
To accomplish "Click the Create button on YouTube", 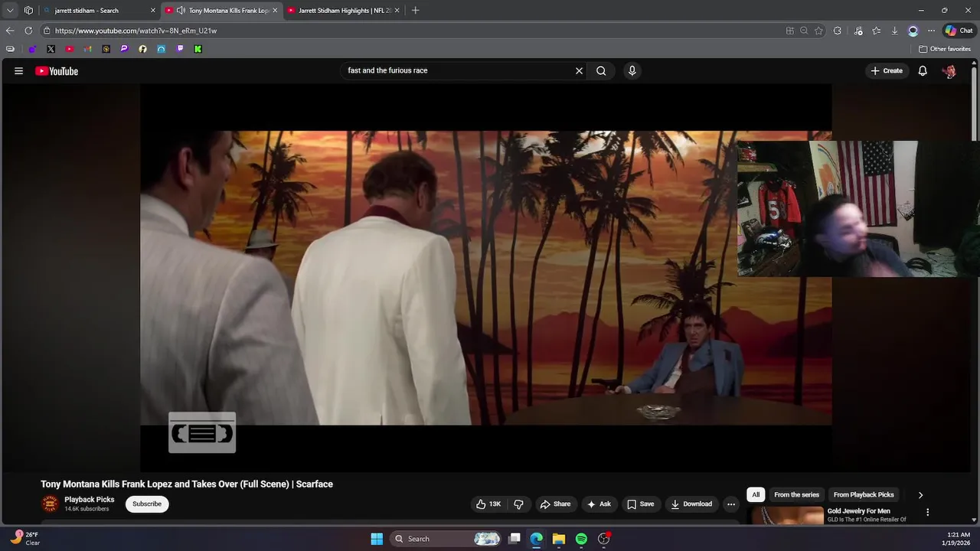I will point(887,70).
